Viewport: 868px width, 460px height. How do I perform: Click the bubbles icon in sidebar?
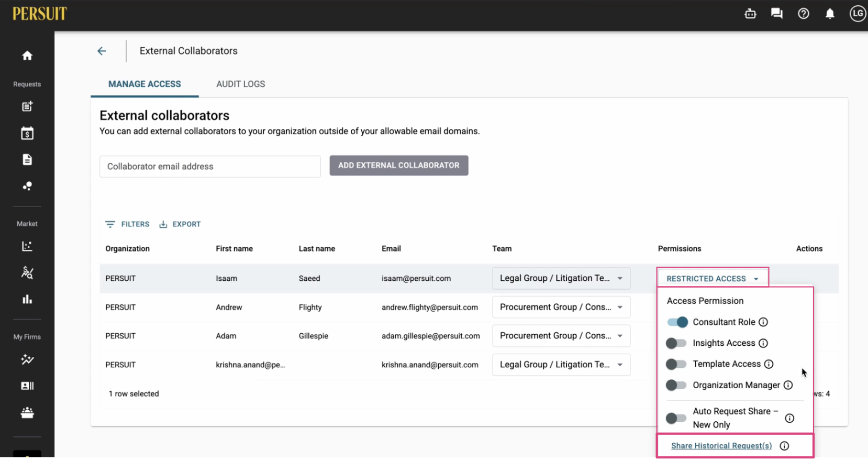coord(27,186)
